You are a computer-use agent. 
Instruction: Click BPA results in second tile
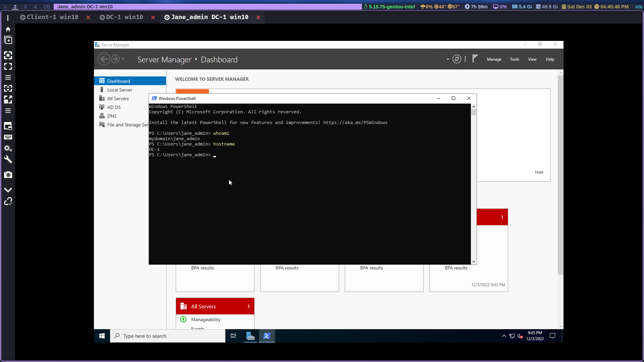287,268
